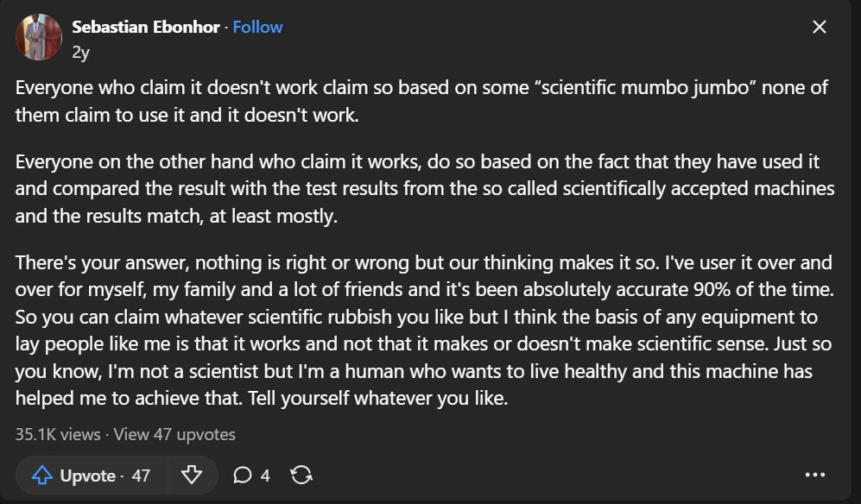
Task: Open the three-dot more options menu
Action: point(814,476)
